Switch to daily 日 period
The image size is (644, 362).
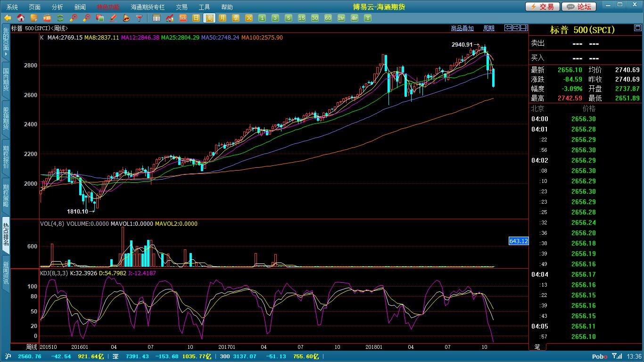[x=196, y=18]
